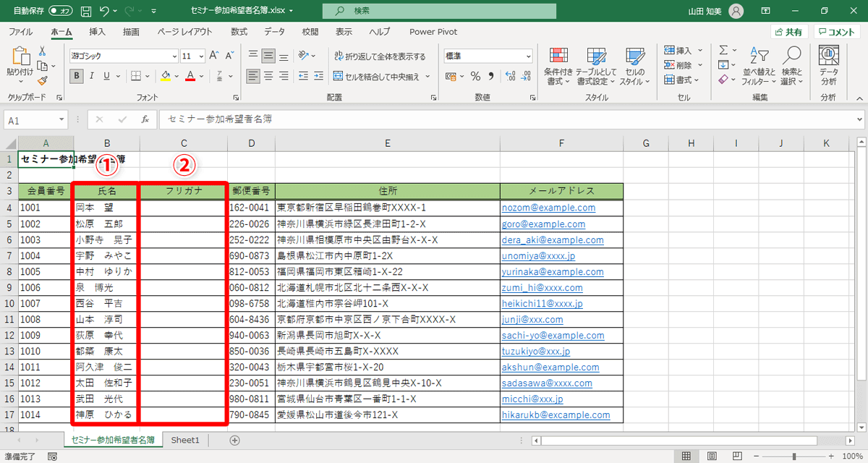Click the Align Right icon

click(x=284, y=76)
